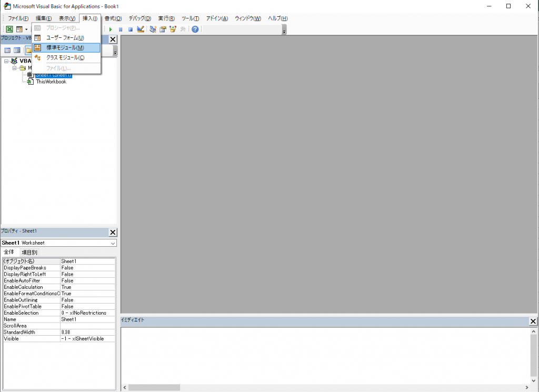This screenshot has height=392, width=539.
Task: Open the Sheet1 Worksheet object dropdown
Action: 113,243
